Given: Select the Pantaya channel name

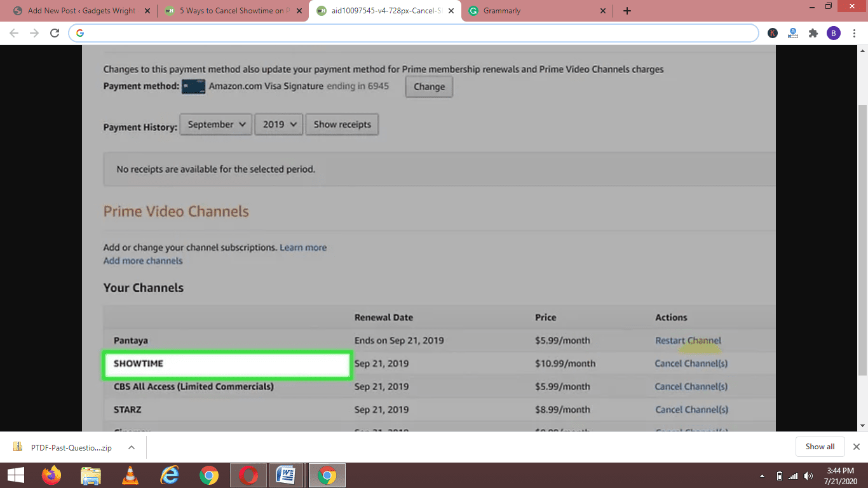Looking at the screenshot, I should [130, 341].
